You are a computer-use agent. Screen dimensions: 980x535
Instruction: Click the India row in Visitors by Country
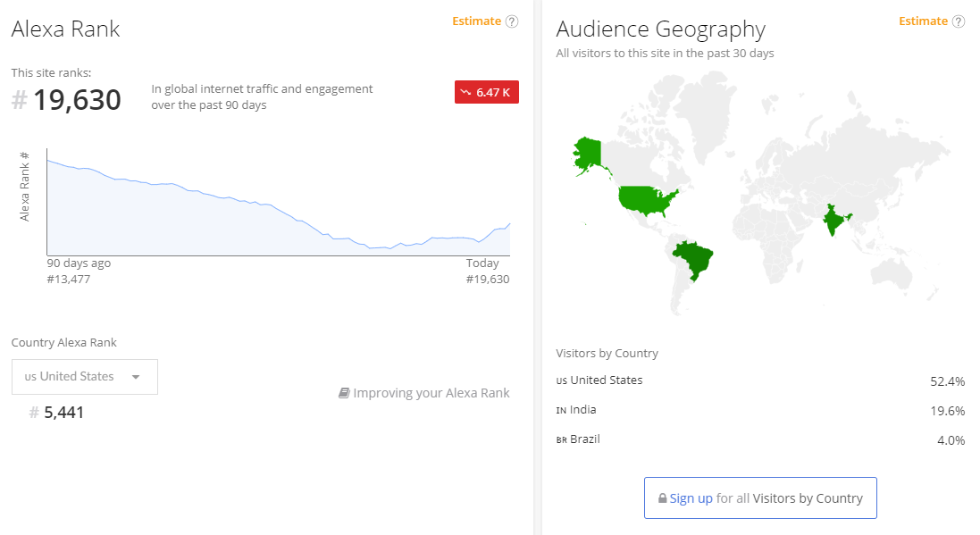(x=760, y=410)
